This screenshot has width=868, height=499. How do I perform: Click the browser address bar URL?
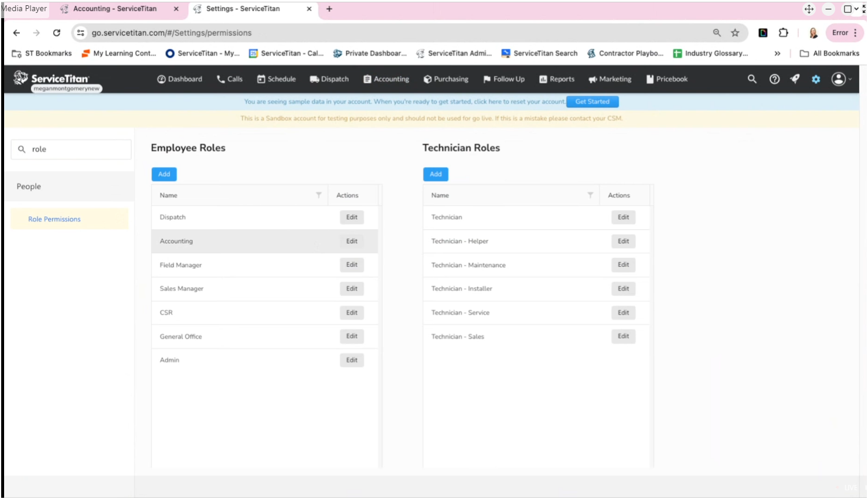coord(171,33)
